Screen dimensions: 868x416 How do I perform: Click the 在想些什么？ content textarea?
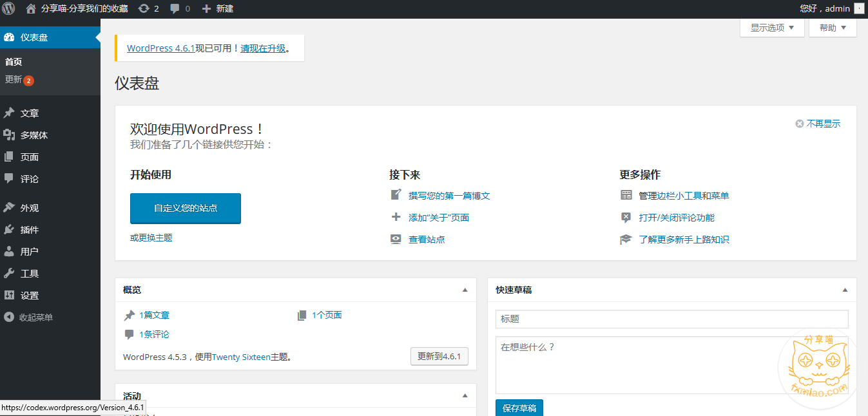pos(672,364)
